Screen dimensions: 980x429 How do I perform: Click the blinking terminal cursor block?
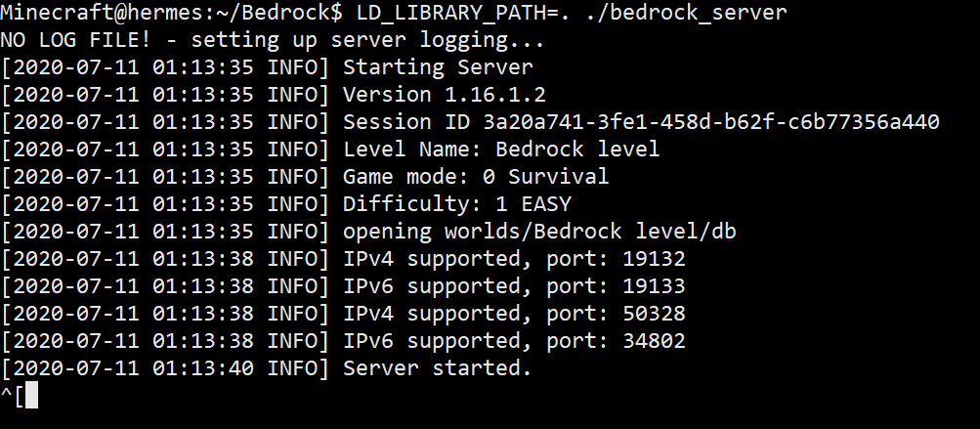[x=32, y=396]
